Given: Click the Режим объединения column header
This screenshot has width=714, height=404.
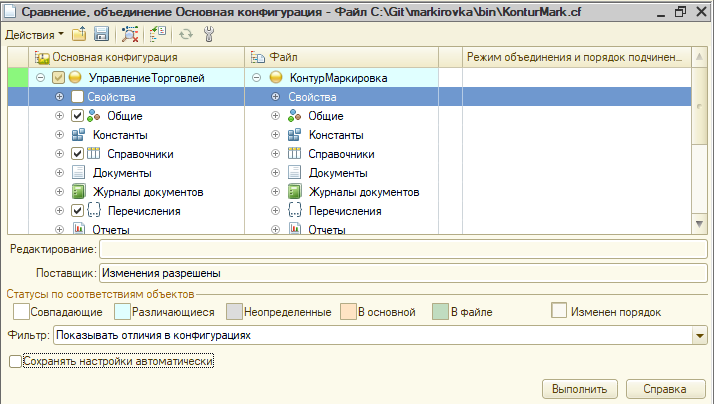Looking at the screenshot, I should click(576, 57).
